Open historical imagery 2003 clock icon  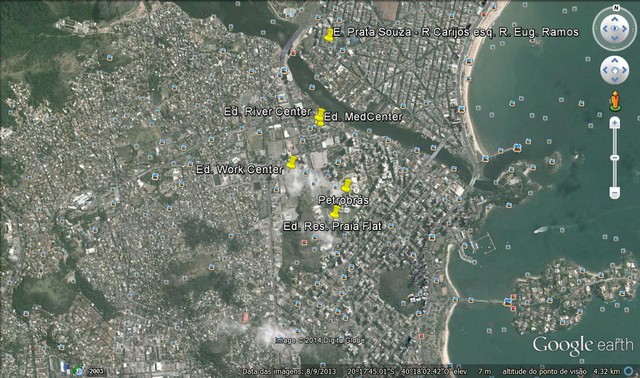click(78, 371)
